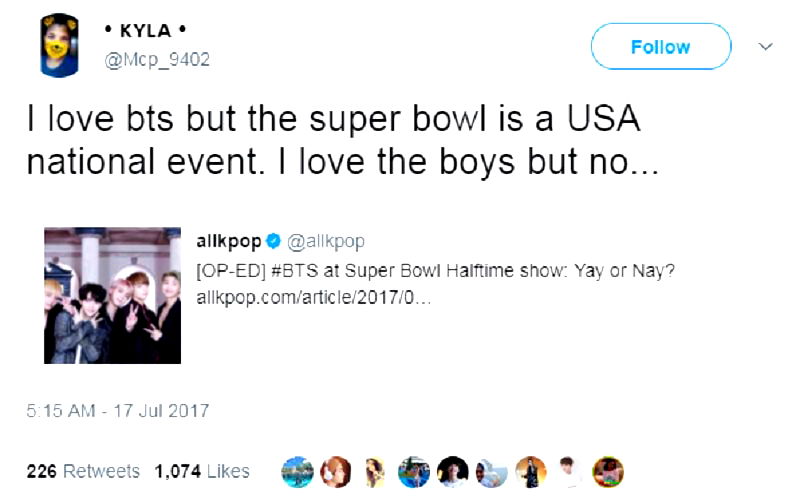Open the quoted allkpop account name
Image resolution: width=800 pixels, height=503 pixels.
coord(229,241)
